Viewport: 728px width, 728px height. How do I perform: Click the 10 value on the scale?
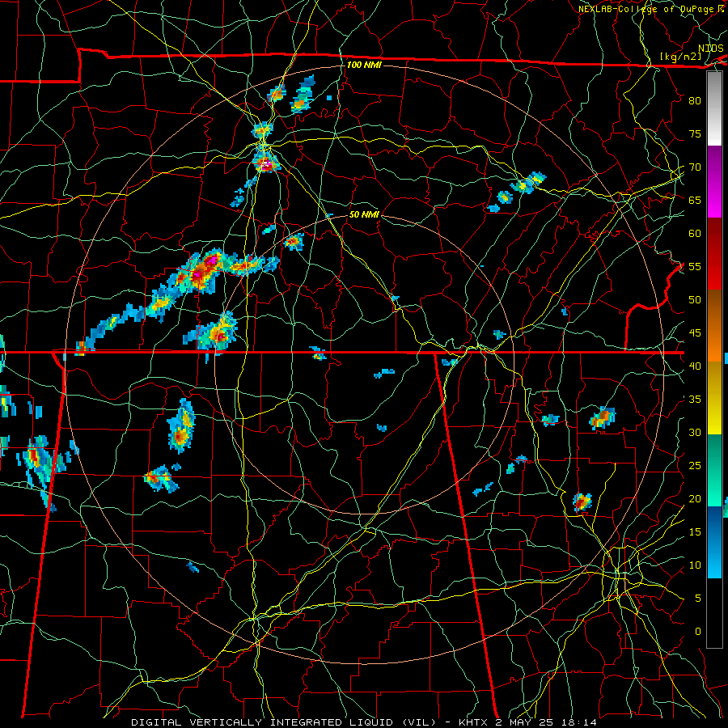[x=695, y=565]
